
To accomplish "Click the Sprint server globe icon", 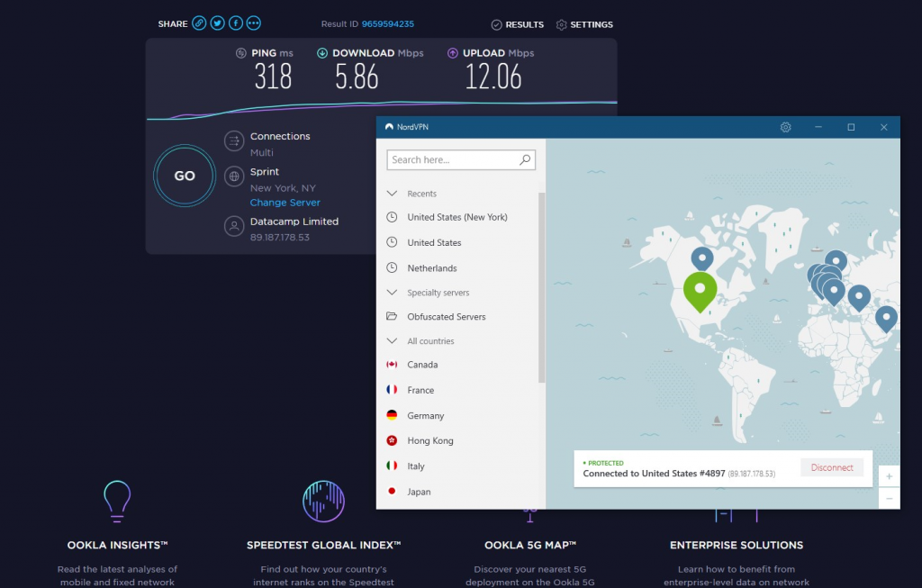I will point(234,176).
